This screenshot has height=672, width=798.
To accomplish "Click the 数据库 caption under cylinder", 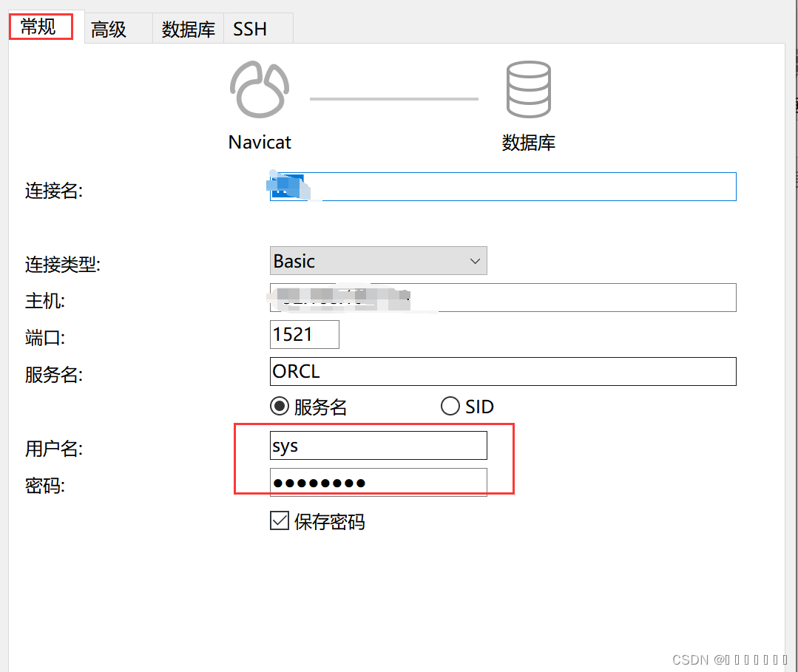I will point(528,143).
